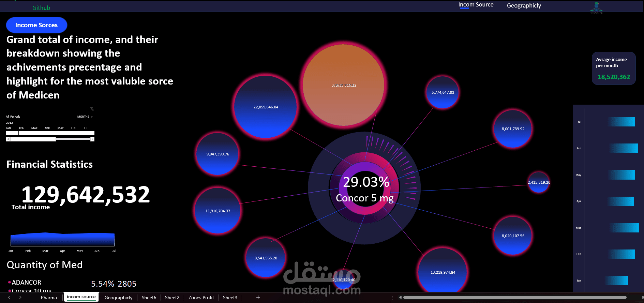Open the Zones Profit sheet tab
Screen dimensions: 644x303
[201, 298]
